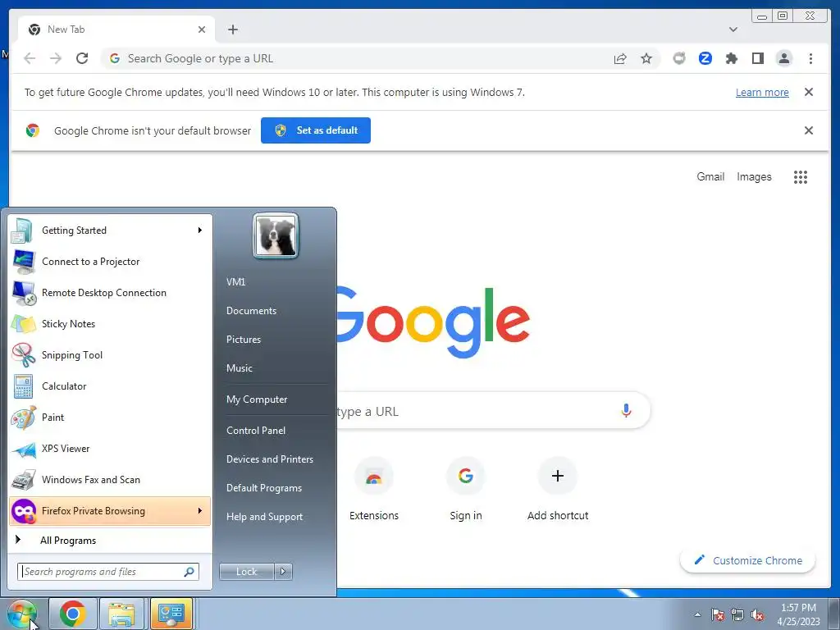This screenshot has height=630, width=840.
Task: Click Customize Chrome button
Action: [747, 560]
